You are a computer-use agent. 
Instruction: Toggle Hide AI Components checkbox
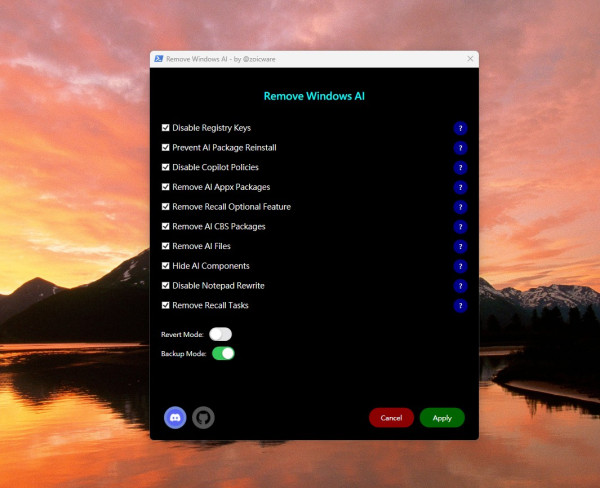click(165, 266)
